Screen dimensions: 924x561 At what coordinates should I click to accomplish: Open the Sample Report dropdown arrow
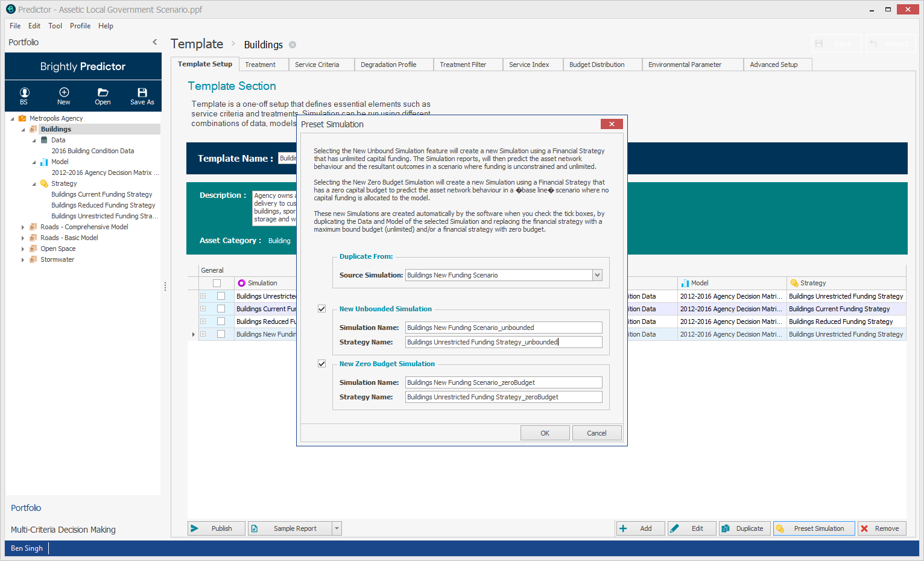coord(337,528)
